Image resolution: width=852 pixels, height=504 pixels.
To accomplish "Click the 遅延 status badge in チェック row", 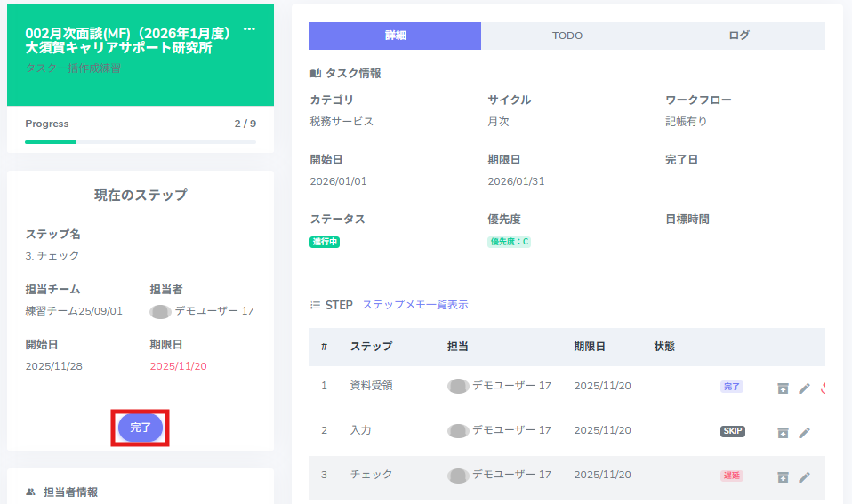I will pos(731,476).
